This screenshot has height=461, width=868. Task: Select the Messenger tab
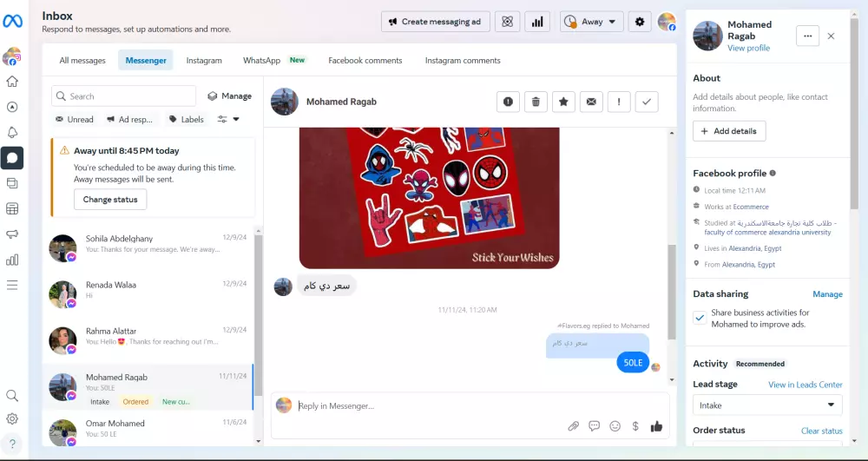[x=146, y=60]
